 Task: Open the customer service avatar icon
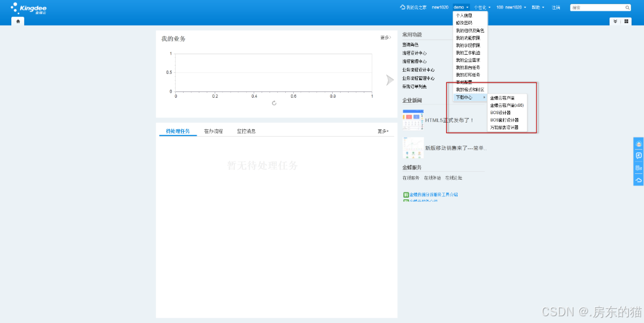(639, 145)
